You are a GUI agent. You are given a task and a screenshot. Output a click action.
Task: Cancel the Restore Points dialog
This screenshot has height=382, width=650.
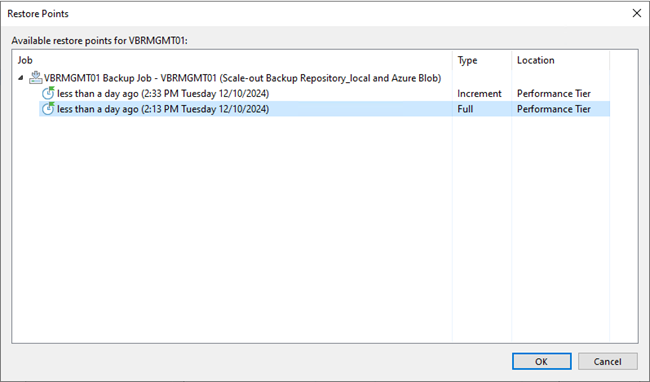pos(607,361)
